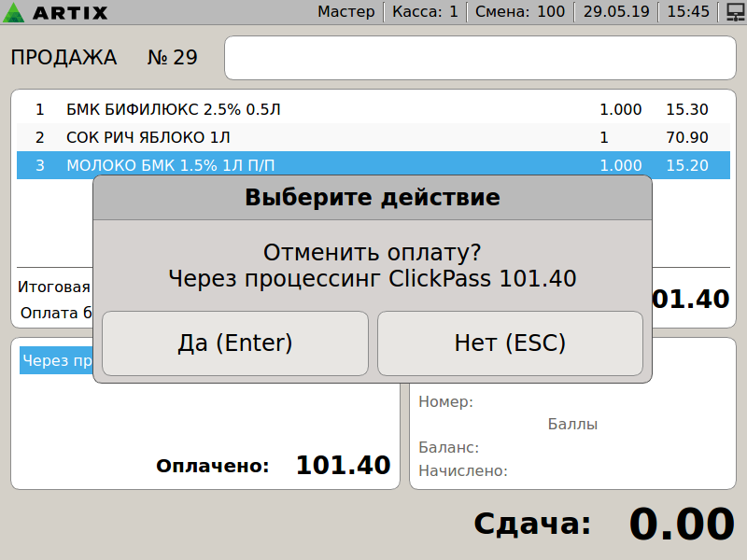Image resolution: width=747 pixels, height=560 pixels.
Task: Decline with Нет (ESC) button
Action: (510, 343)
